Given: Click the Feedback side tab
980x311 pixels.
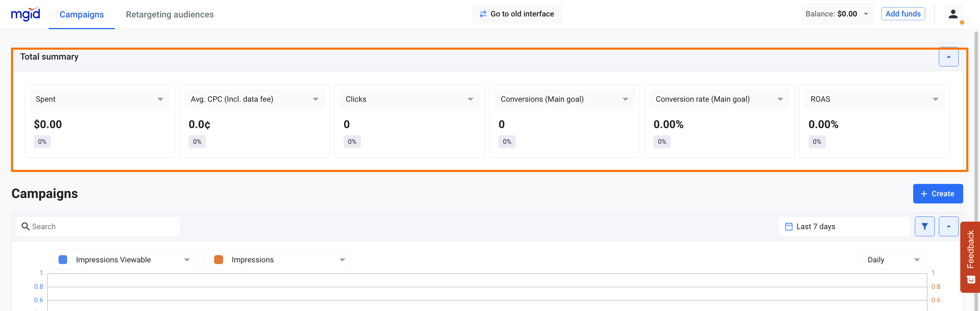Looking at the screenshot, I should tap(970, 257).
